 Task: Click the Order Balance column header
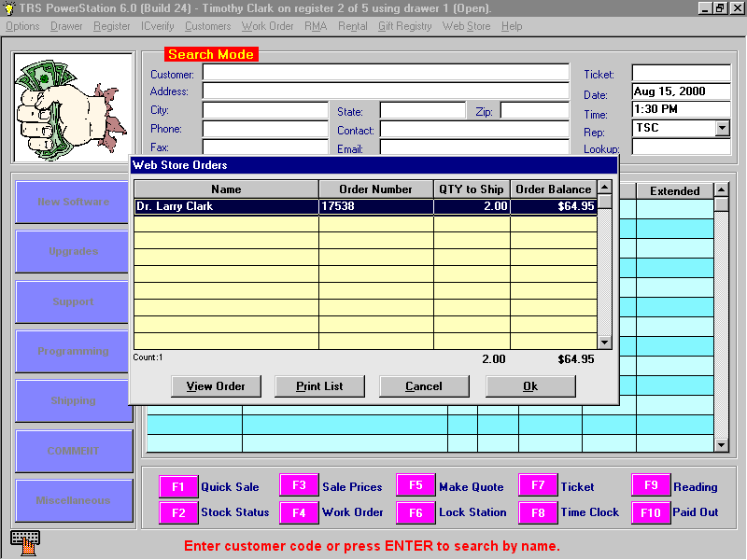tap(554, 189)
